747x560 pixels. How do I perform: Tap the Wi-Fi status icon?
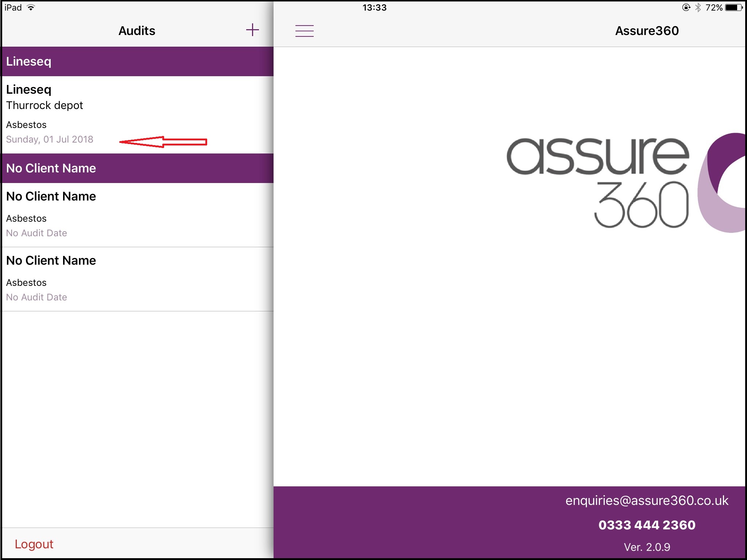pos(31,8)
